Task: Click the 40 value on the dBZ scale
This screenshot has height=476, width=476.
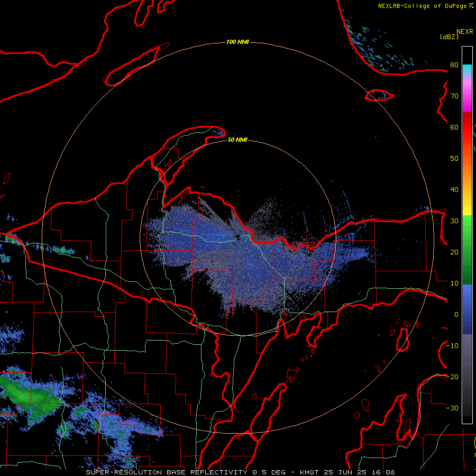Action: (454, 190)
